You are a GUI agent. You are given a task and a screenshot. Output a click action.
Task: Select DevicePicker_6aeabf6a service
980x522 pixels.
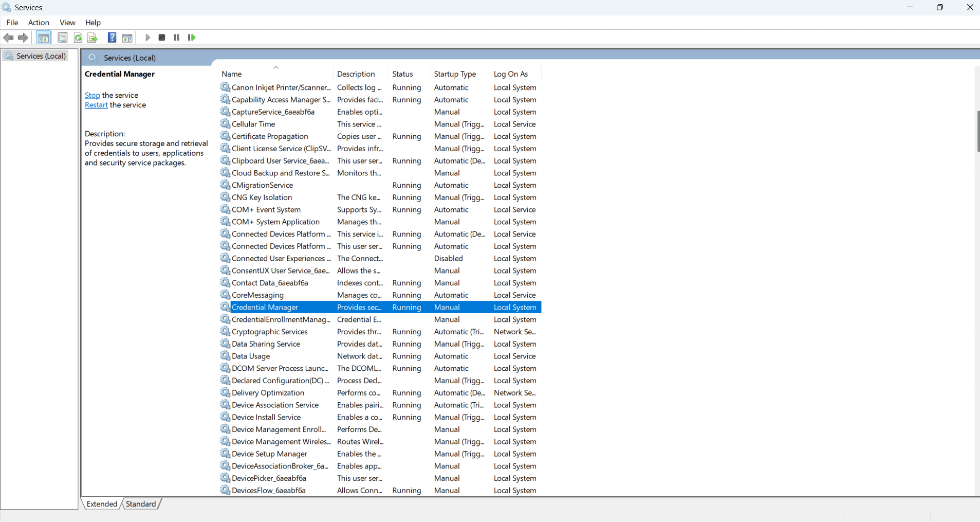(380, 478)
